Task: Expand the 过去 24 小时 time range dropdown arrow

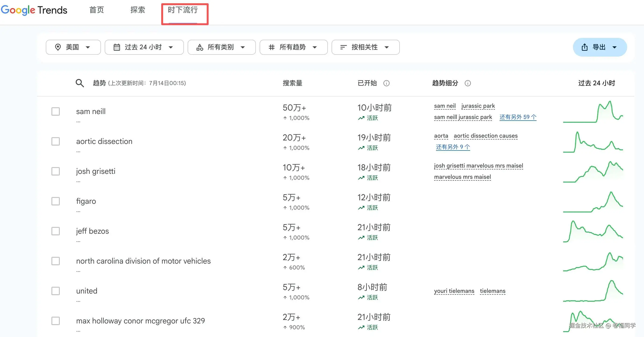Action: [171, 47]
